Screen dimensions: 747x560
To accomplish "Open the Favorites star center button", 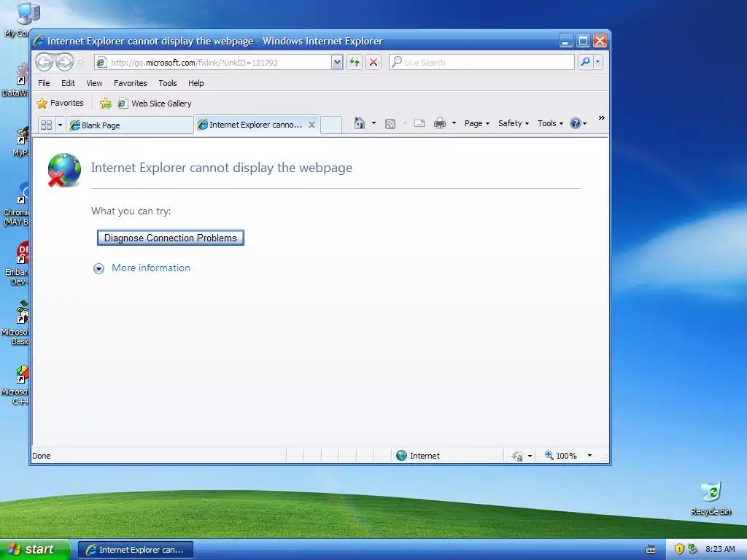I will (x=60, y=103).
